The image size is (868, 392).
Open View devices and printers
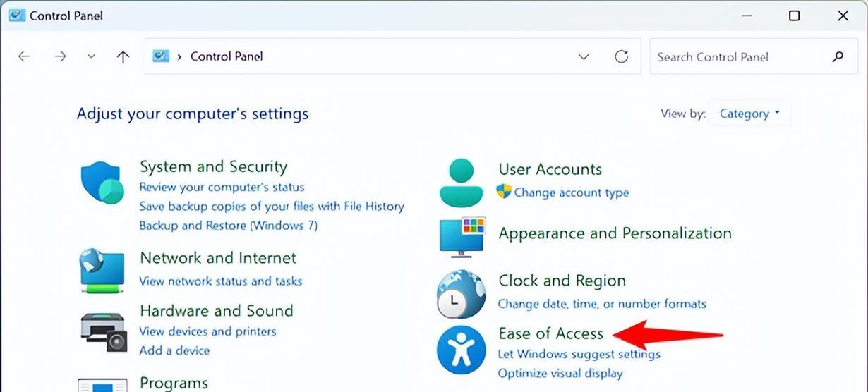(207, 331)
